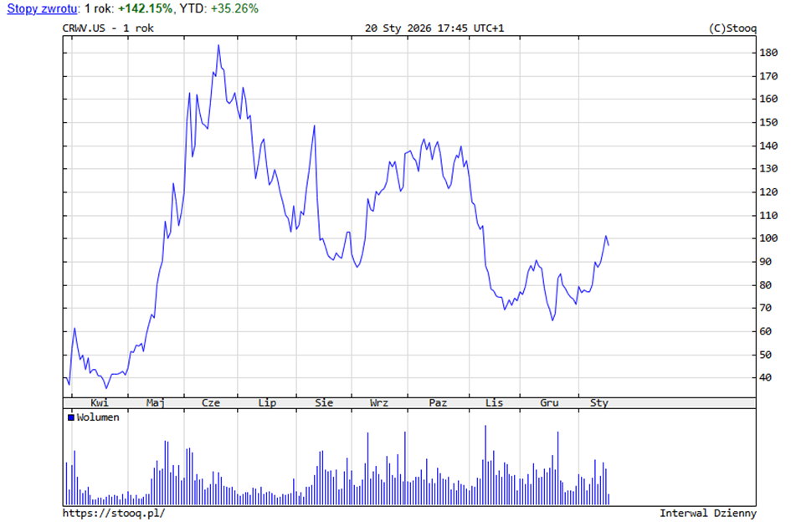
Task: Click the Wolumen legend text
Action: coord(98,417)
